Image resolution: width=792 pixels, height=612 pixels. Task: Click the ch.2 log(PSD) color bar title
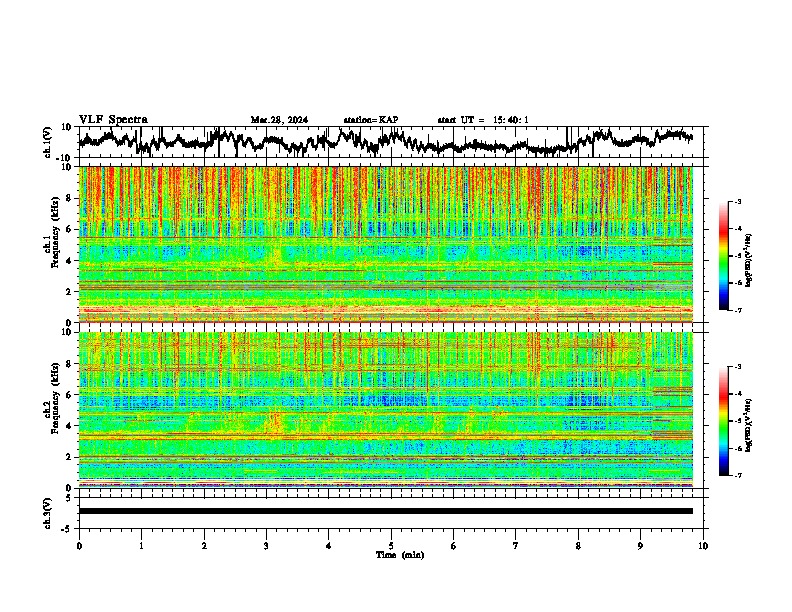pos(749,425)
